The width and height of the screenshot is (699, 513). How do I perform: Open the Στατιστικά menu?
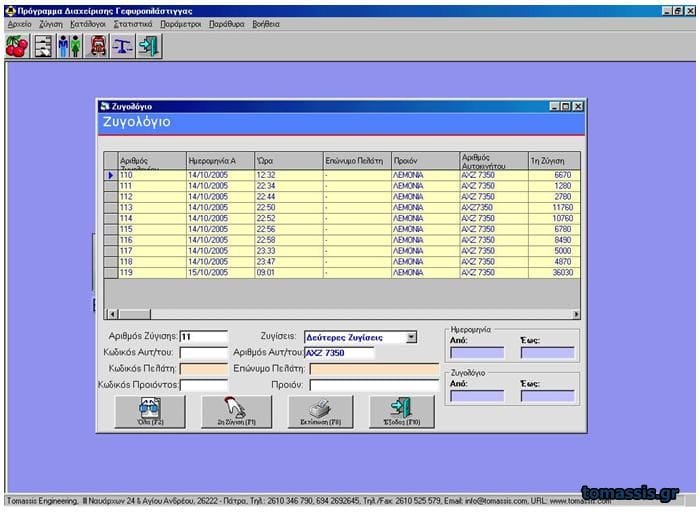(x=131, y=23)
